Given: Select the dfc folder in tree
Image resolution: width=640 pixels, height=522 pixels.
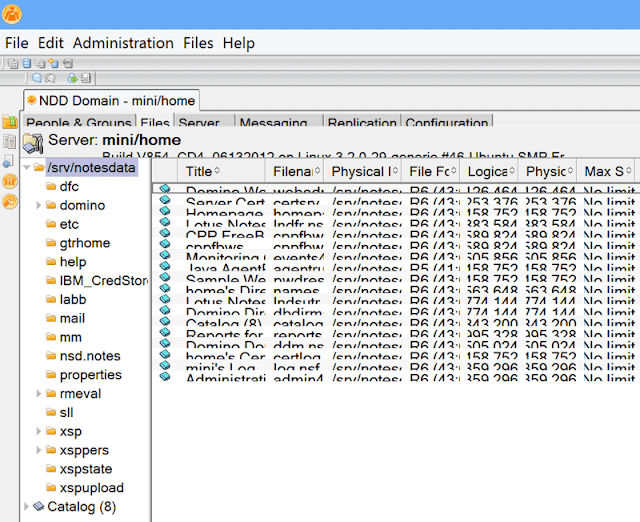Looking at the screenshot, I should [x=69, y=187].
